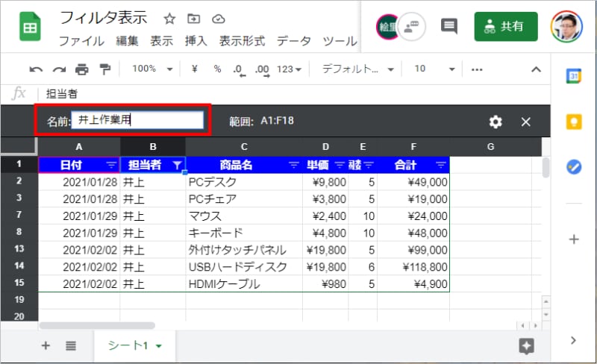Image resolution: width=597 pixels, height=364 pixels.
Task: Open the Google account avatar
Action: (566, 26)
